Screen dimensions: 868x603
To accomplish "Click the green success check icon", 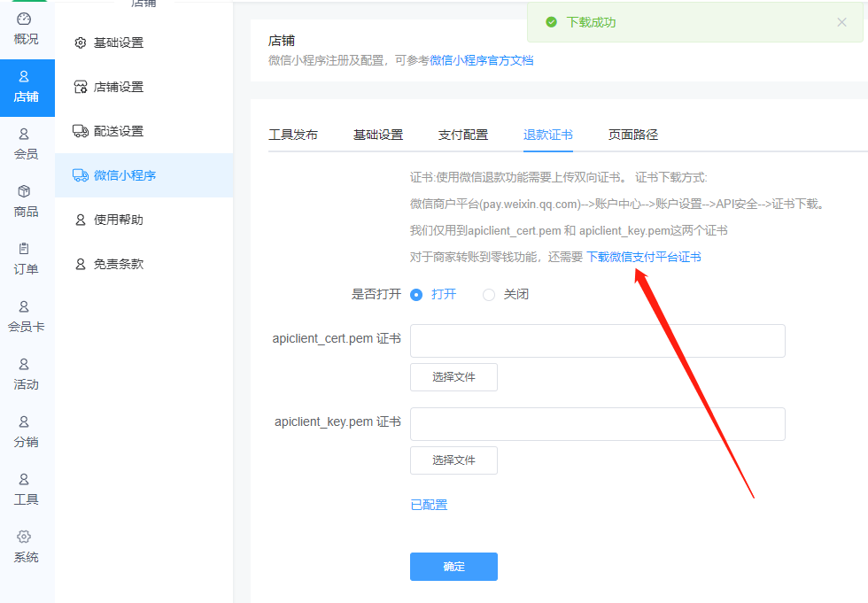I will point(551,22).
